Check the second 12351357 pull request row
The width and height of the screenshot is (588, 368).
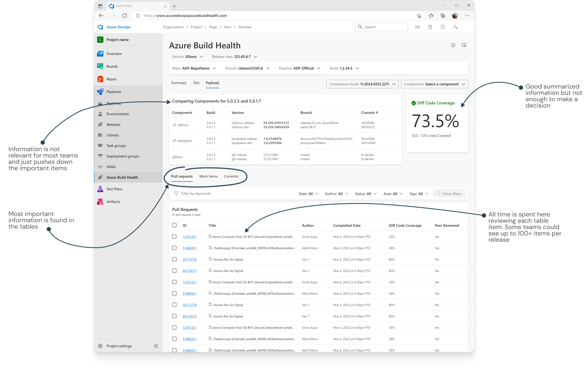pyautogui.click(x=174, y=282)
